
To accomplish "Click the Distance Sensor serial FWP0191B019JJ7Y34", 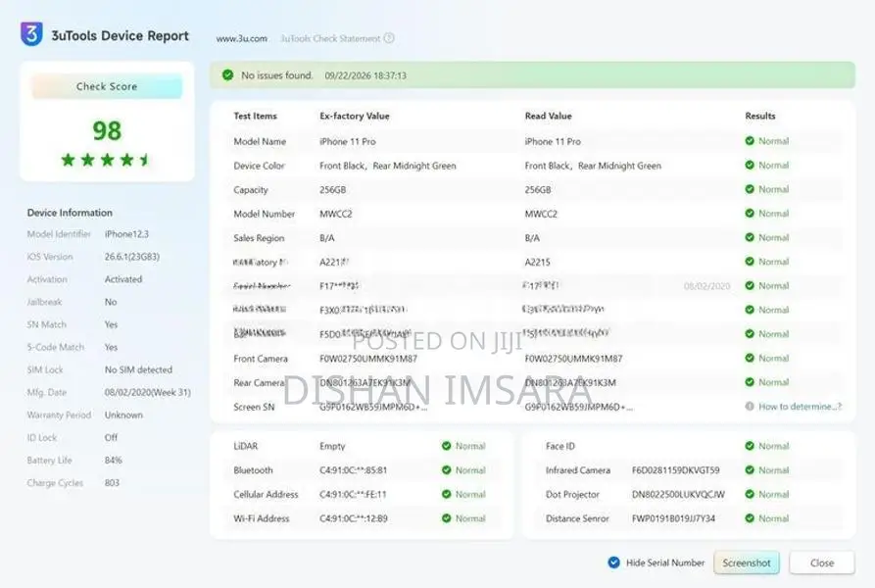I will pyautogui.click(x=673, y=518).
